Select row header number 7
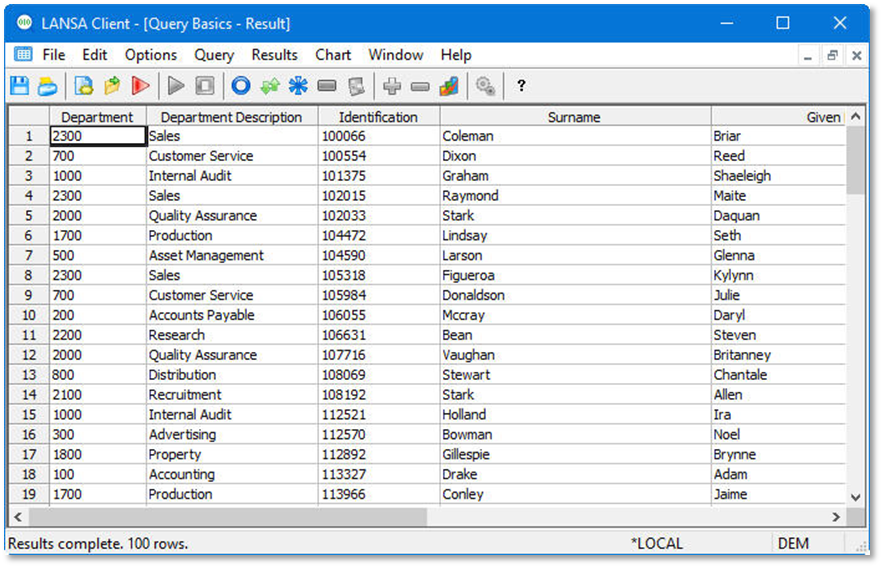Image resolution: width=882 pixels, height=567 pixels. 29,256
